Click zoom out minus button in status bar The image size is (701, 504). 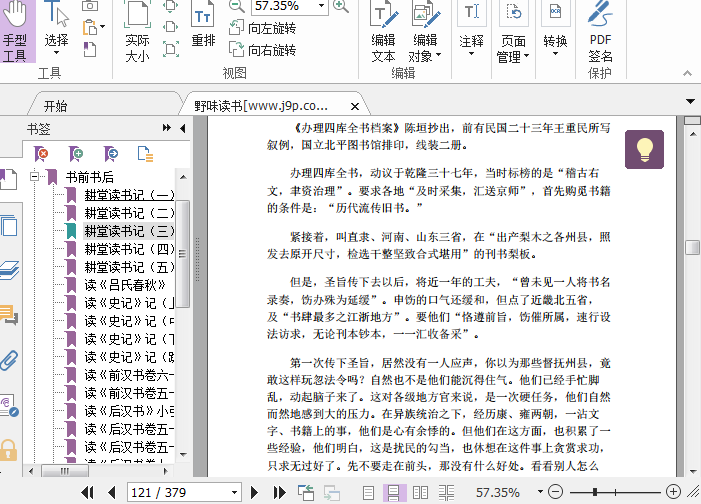point(555,492)
